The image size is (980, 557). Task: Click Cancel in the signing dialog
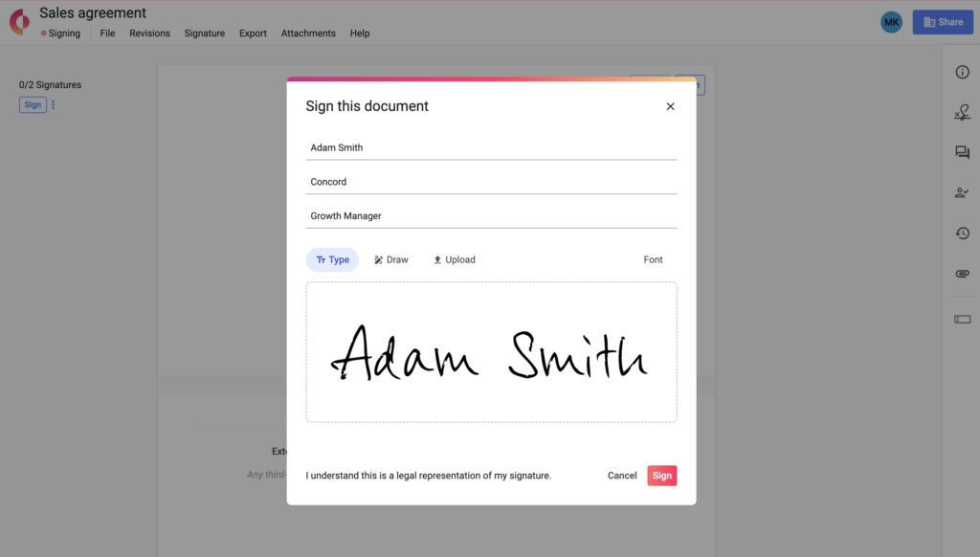621,475
